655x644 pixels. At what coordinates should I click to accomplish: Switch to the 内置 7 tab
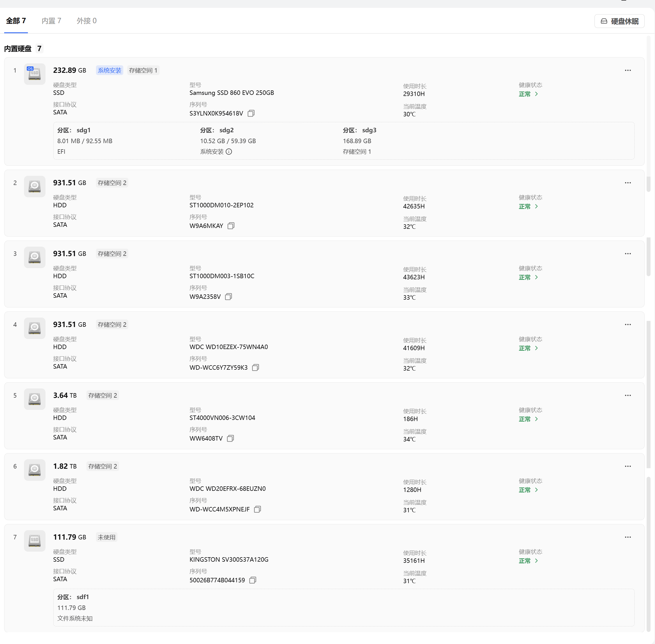[51, 21]
